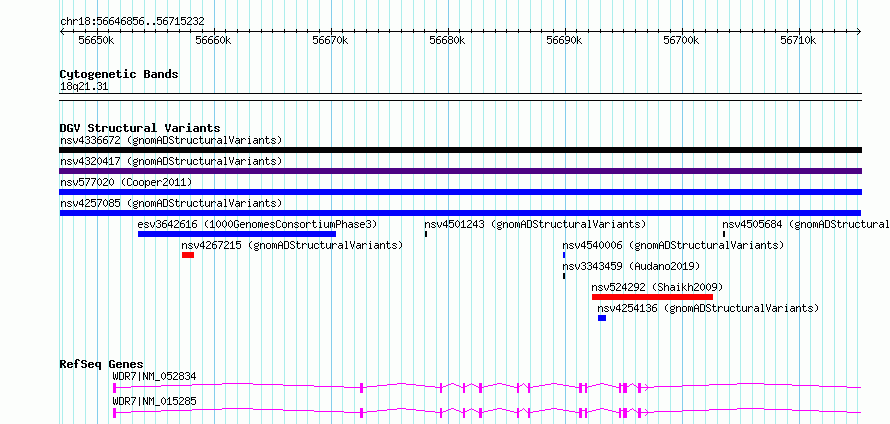This screenshot has height=424, width=890.
Task: Click the 56660k ruler label
Action: 213,40
